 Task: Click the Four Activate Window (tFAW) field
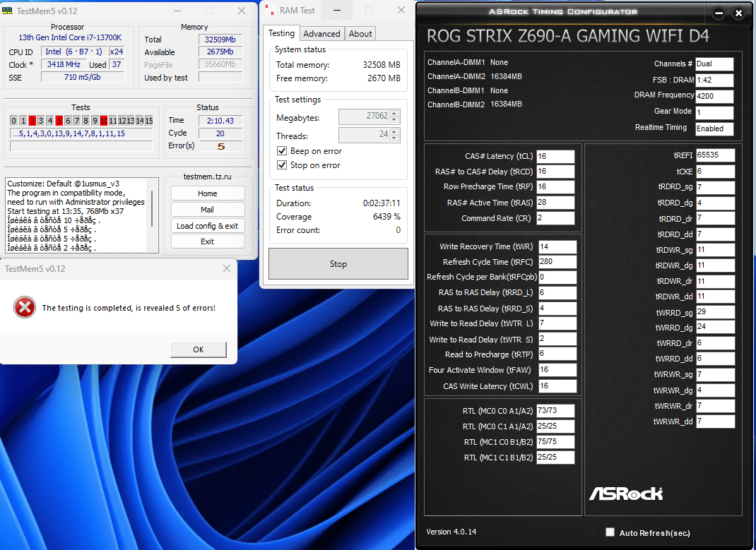pos(557,370)
